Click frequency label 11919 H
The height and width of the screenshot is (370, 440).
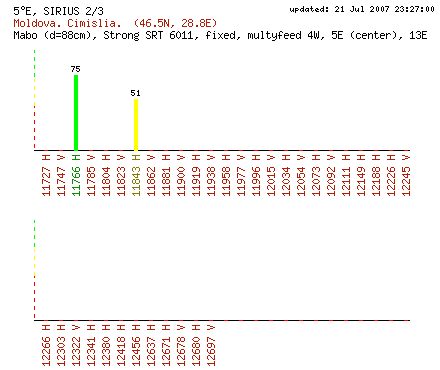click(x=196, y=175)
